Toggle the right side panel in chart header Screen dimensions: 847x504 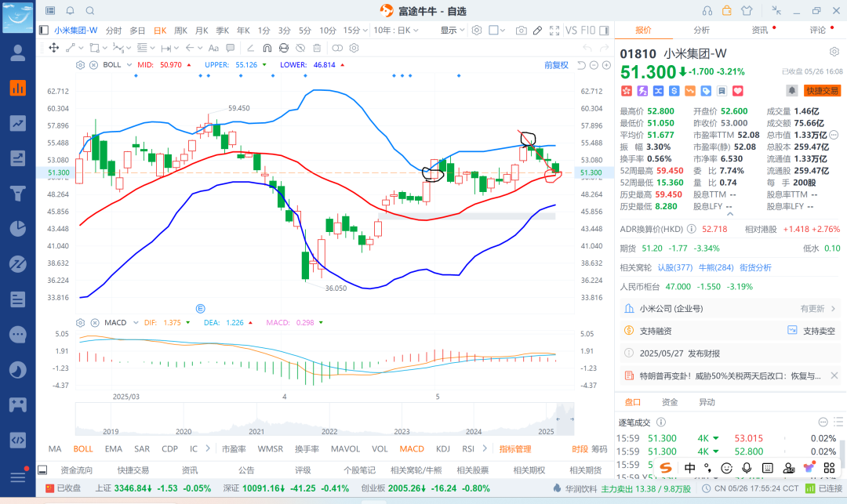click(605, 31)
